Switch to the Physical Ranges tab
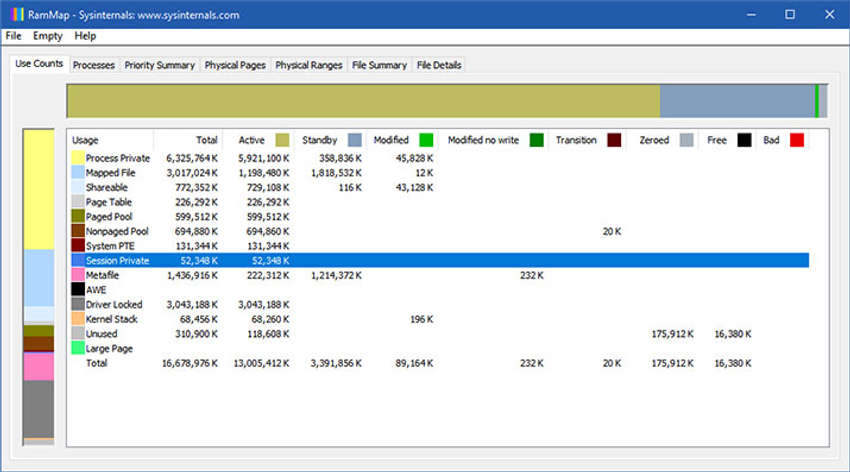 (309, 65)
